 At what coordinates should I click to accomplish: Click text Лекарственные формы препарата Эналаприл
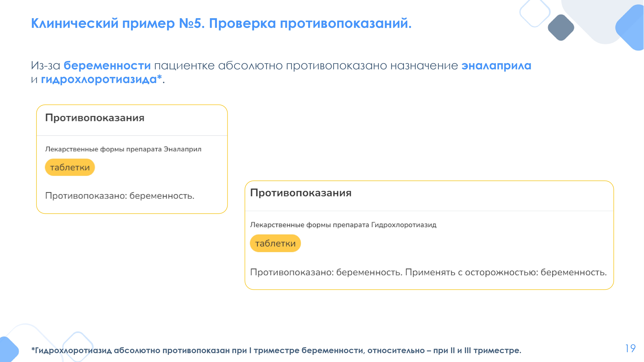(123, 149)
